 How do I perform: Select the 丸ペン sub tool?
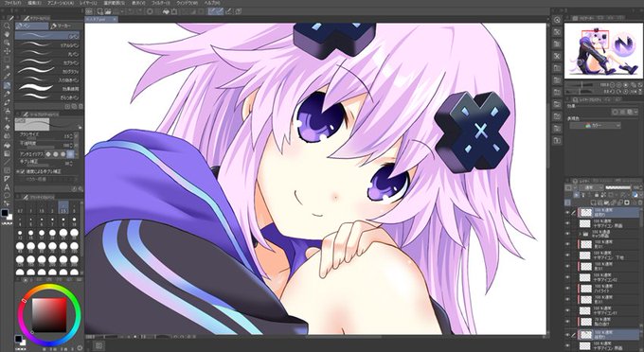click(47, 54)
